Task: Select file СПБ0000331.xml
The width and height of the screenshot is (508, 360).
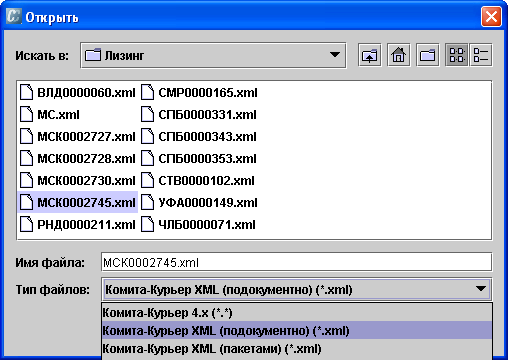Action: (199, 115)
